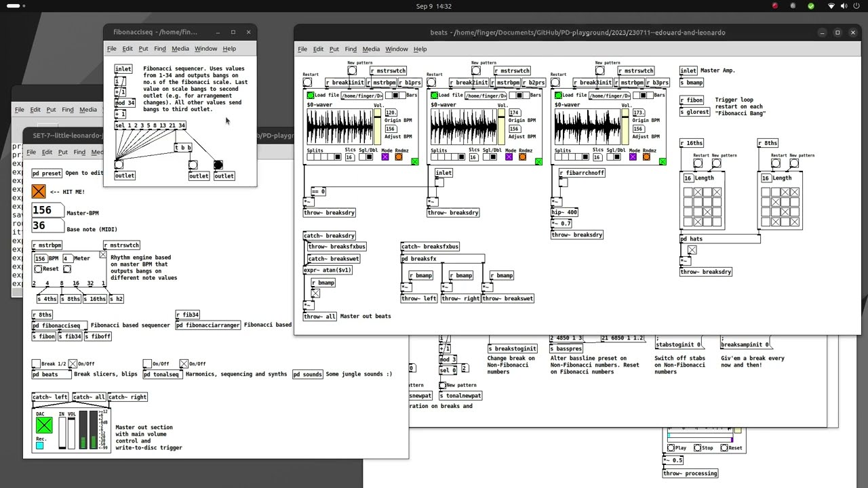The height and width of the screenshot is (488, 868).
Task: Click the clock showing Sep 9 14:32
Action: pyautogui.click(x=434, y=6)
